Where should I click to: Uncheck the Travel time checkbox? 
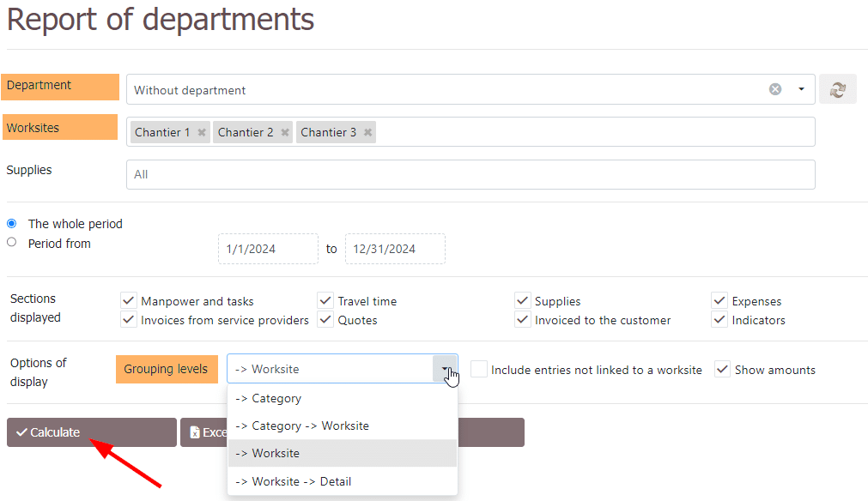[325, 300]
